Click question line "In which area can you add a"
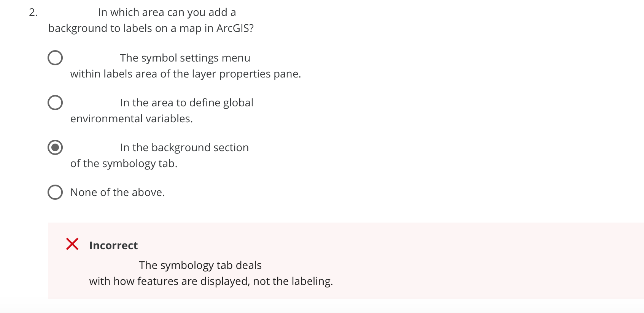Image resolution: width=644 pixels, height=313 pixels. [167, 12]
